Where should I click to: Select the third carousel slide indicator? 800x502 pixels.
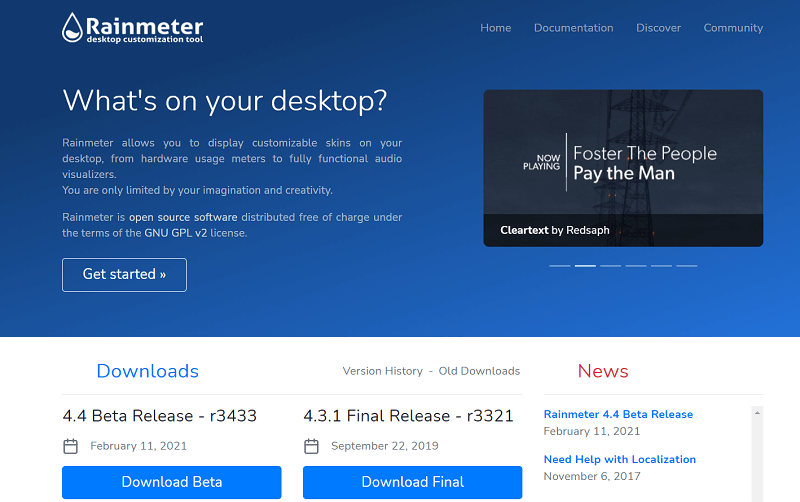click(x=611, y=266)
